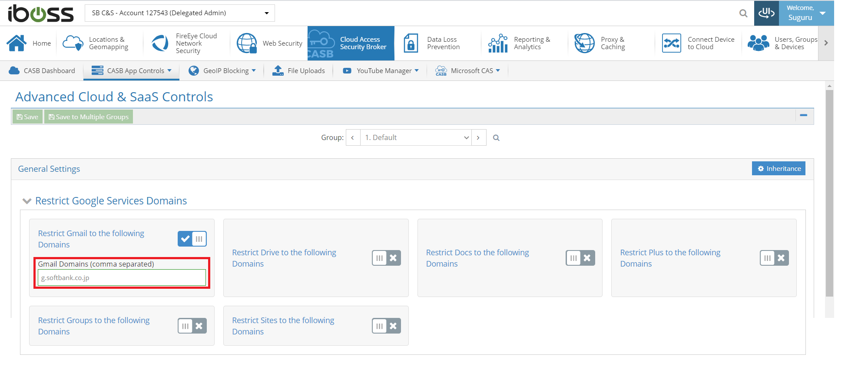This screenshot has height=374, width=868.
Task: Click the Gmail Domains input field
Action: tap(122, 277)
